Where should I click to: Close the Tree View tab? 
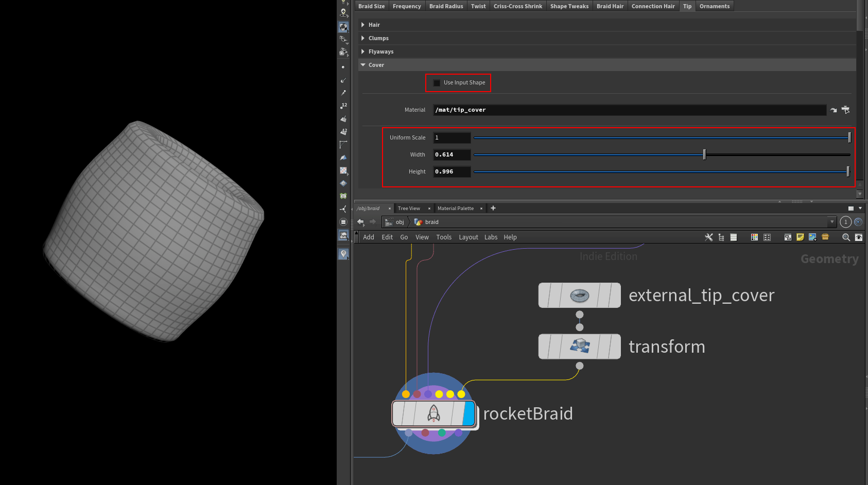click(429, 209)
